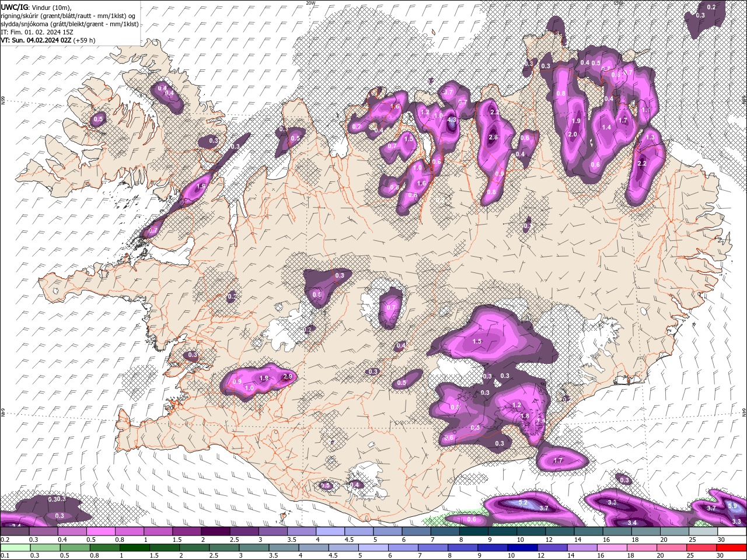Click the '2.8' snowfall value on map
The image size is (747, 560).
pyautogui.click(x=493, y=137)
